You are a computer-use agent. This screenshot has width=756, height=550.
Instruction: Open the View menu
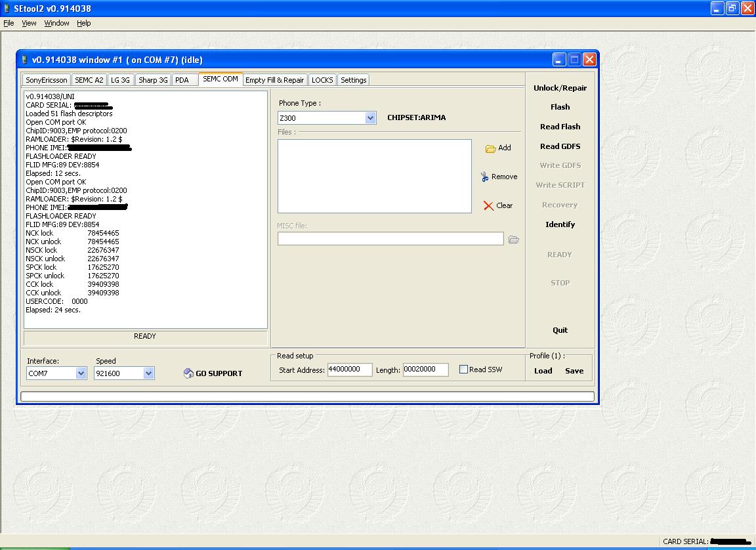[29, 23]
